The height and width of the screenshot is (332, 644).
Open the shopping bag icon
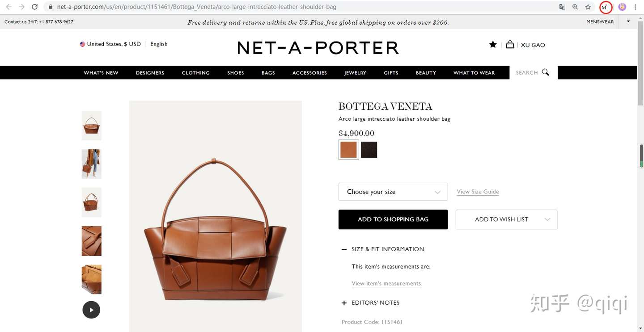point(510,44)
